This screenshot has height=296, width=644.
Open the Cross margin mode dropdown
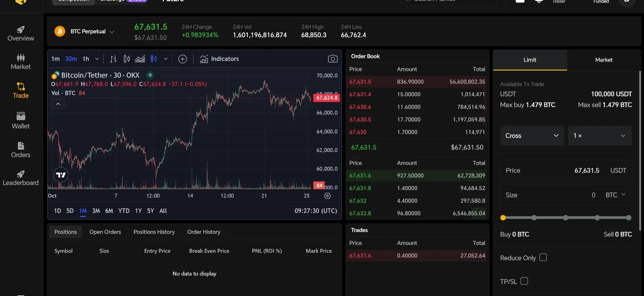pos(532,136)
